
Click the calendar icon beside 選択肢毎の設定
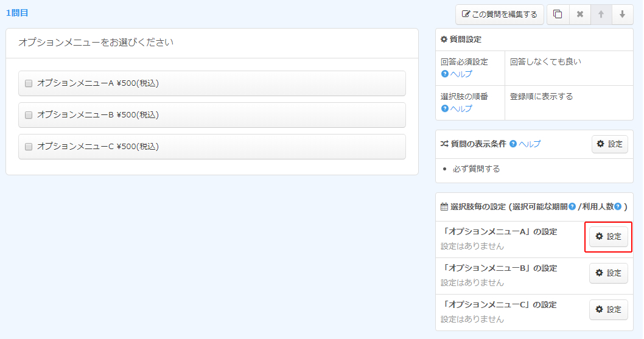tap(444, 207)
